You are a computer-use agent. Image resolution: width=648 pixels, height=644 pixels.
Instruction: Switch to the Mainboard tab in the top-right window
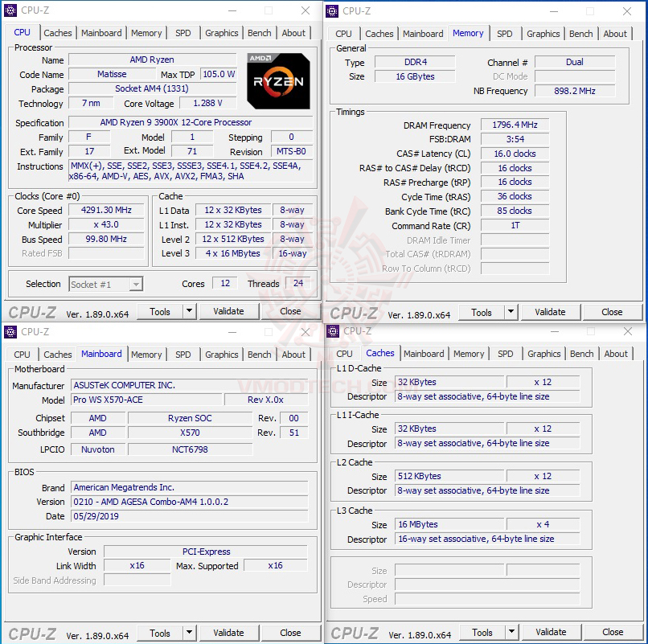(x=423, y=34)
